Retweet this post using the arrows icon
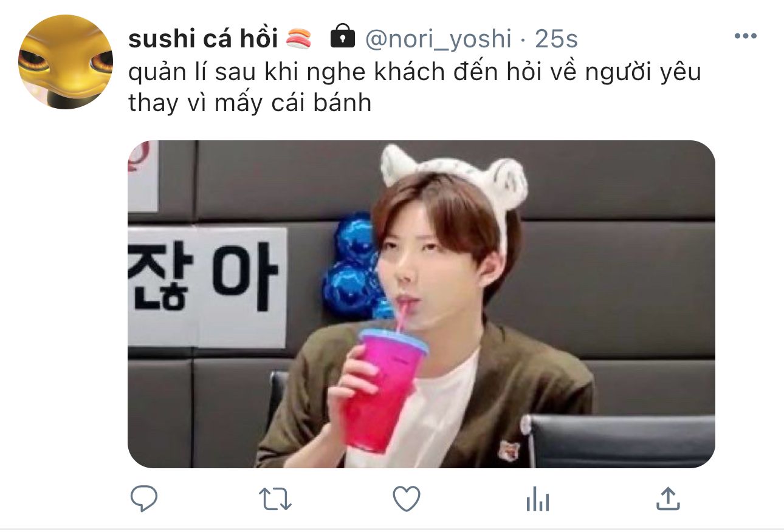Viewport: 784px width, 532px height. 275,499
